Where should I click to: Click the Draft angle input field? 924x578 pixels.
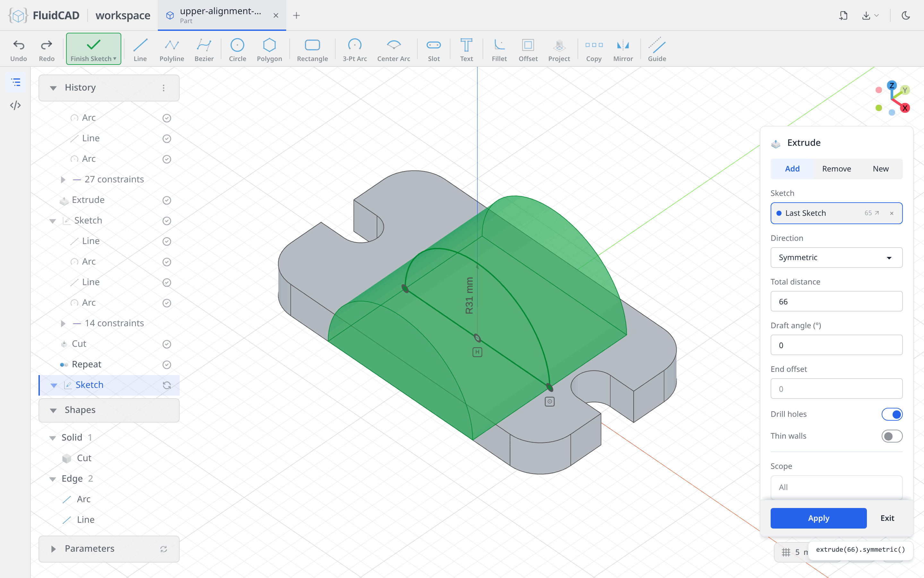coord(836,345)
